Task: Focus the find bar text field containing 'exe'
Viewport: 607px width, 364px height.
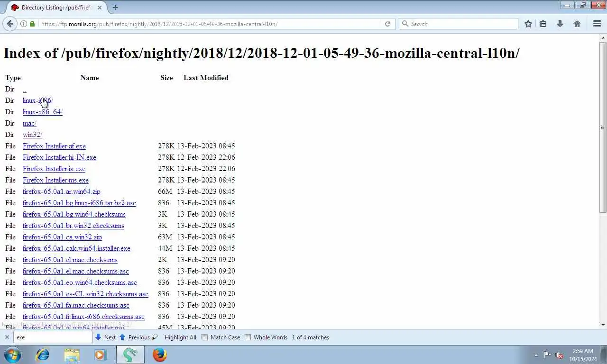Action: [x=53, y=337]
